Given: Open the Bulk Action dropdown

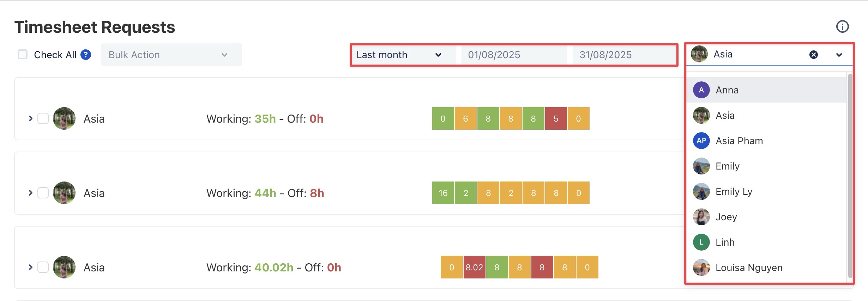Looking at the screenshot, I should click(171, 55).
